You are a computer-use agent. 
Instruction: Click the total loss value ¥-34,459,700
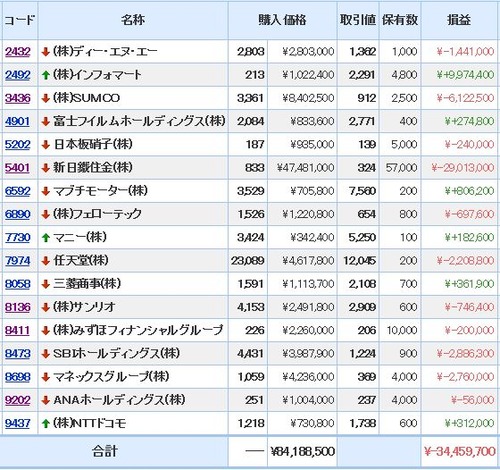point(460,452)
